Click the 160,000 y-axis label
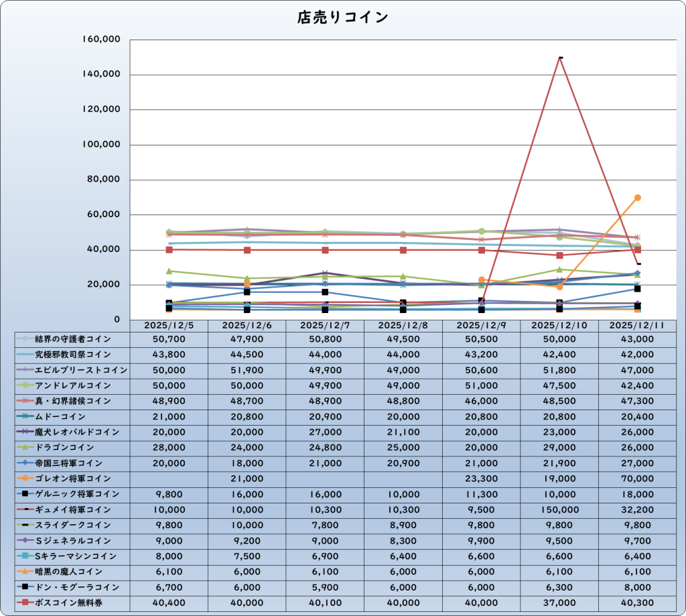The width and height of the screenshot is (686, 616). tap(101, 40)
